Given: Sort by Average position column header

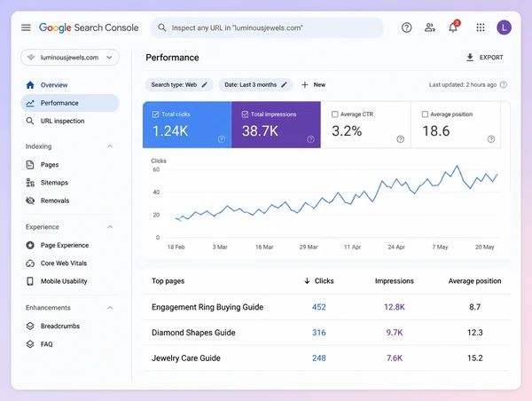Looking at the screenshot, I should [474, 281].
